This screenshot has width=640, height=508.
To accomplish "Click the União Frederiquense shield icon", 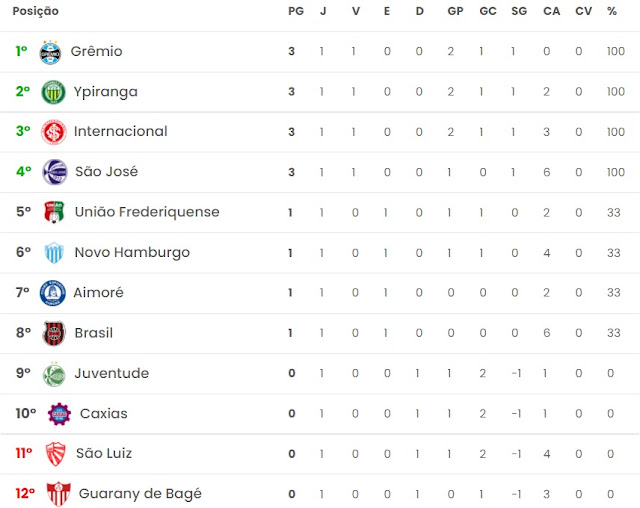I will [54, 212].
